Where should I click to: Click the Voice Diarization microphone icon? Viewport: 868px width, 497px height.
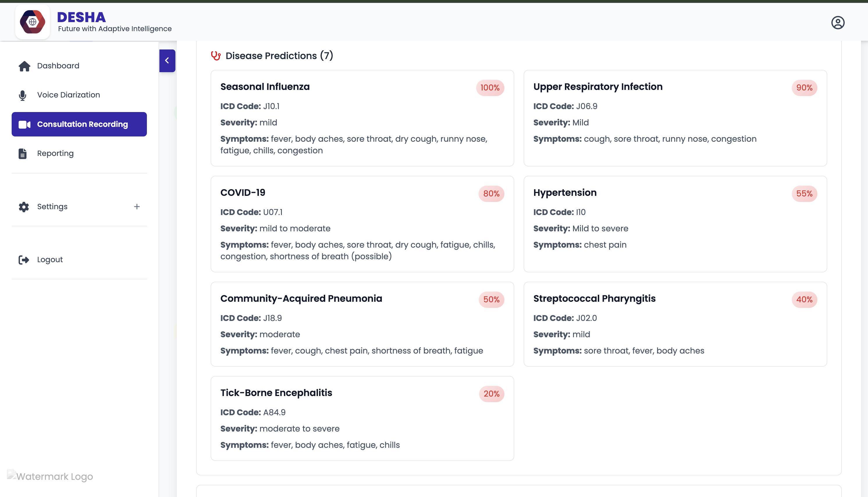pyautogui.click(x=23, y=95)
